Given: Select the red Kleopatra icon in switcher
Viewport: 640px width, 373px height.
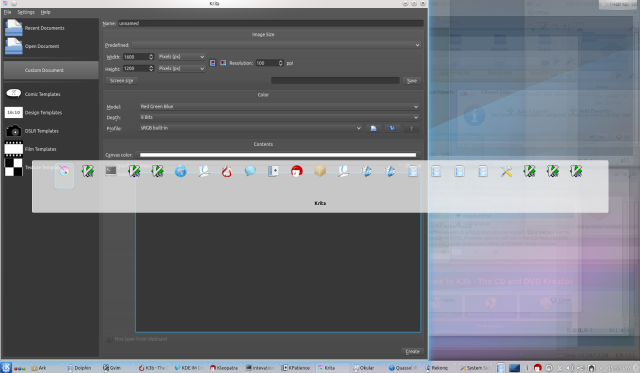Looking at the screenshot, I should [297, 171].
